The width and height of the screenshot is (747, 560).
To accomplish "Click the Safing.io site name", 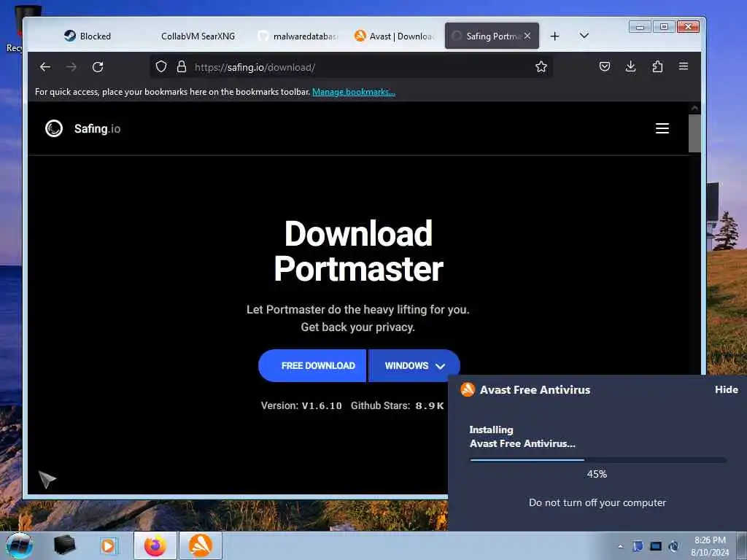I will [x=97, y=128].
